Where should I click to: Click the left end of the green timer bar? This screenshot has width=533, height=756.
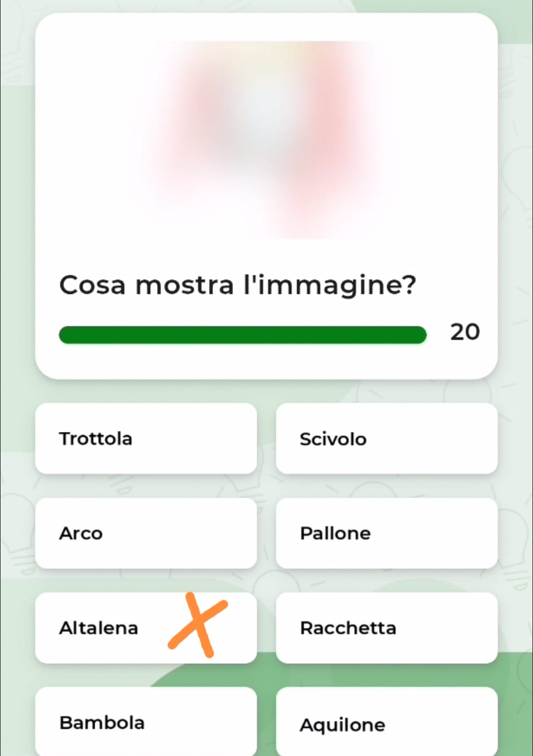tap(66, 334)
